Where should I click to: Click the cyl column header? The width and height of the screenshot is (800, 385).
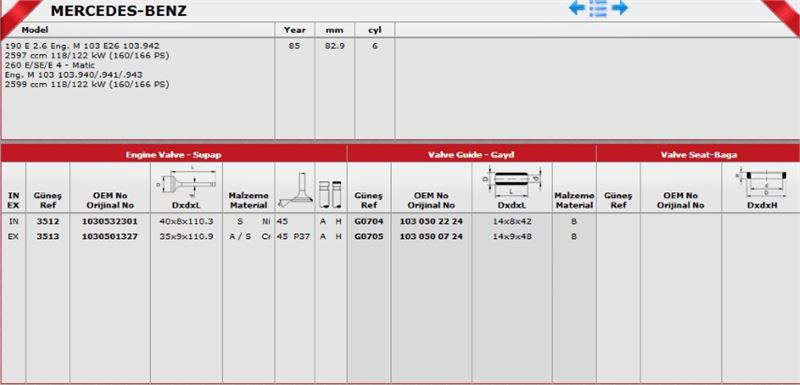pyautogui.click(x=374, y=31)
